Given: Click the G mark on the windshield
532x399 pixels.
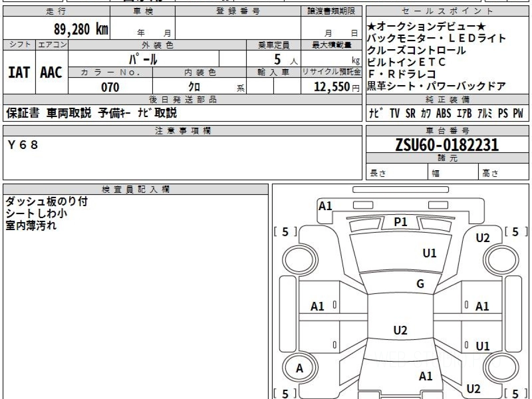Looking at the screenshot, I should (x=420, y=284).
